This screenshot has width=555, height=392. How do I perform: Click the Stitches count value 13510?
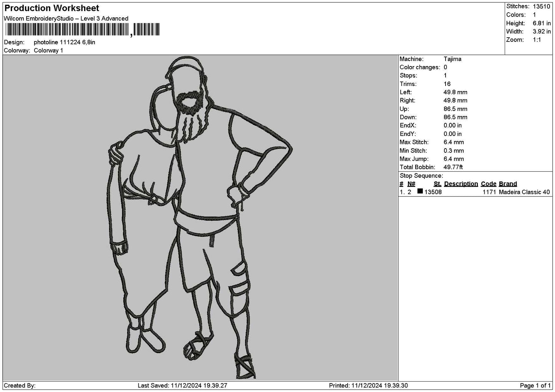point(541,7)
